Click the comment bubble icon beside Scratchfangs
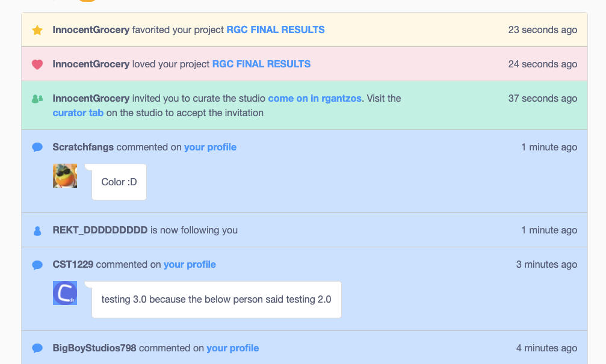Screen dimensions: 606x364 [x=37, y=147]
